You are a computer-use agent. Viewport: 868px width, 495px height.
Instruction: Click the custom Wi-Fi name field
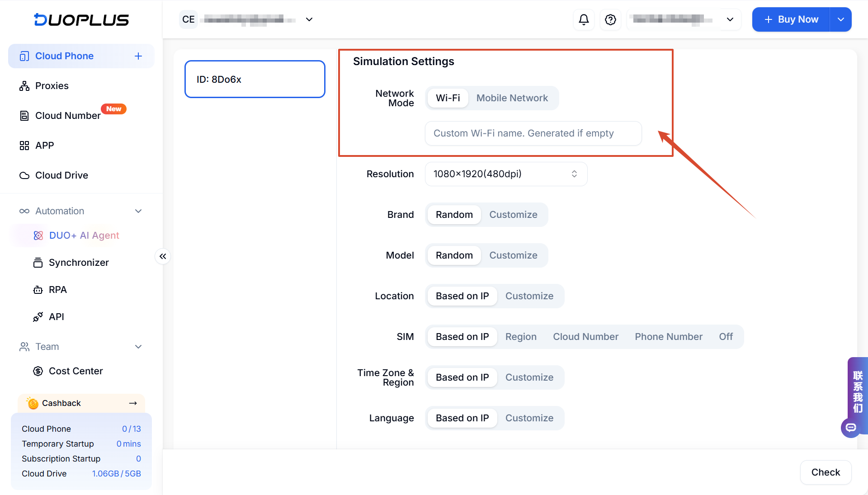[x=533, y=133]
